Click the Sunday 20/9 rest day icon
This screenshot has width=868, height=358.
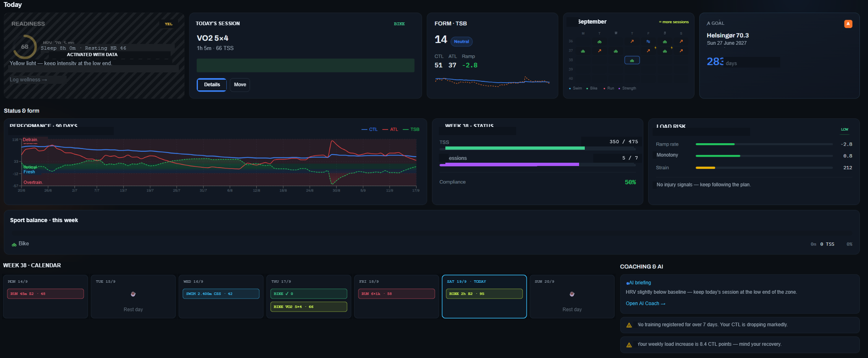[x=572, y=294]
